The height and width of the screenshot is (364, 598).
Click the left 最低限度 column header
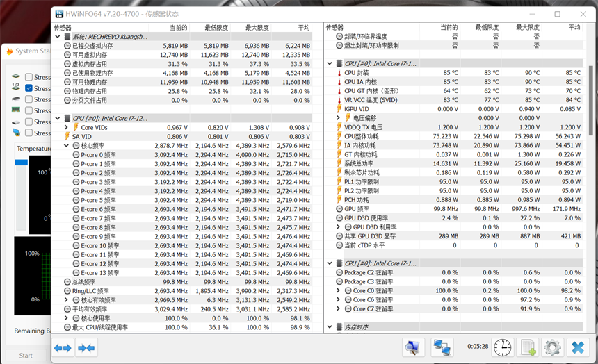210,28
